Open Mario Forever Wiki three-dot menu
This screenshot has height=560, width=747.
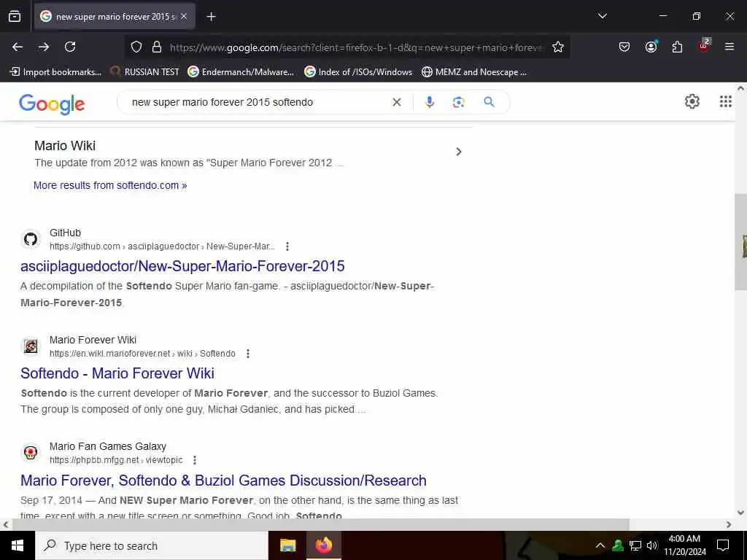click(x=248, y=354)
